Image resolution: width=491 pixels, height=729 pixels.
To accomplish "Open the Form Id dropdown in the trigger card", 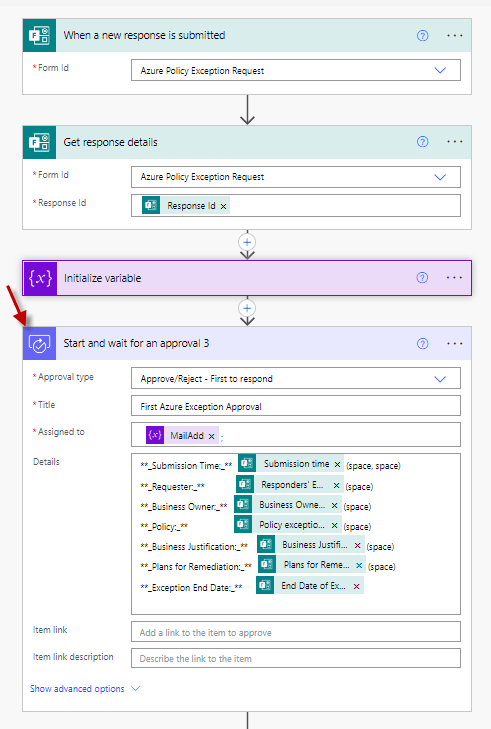I will (440, 70).
